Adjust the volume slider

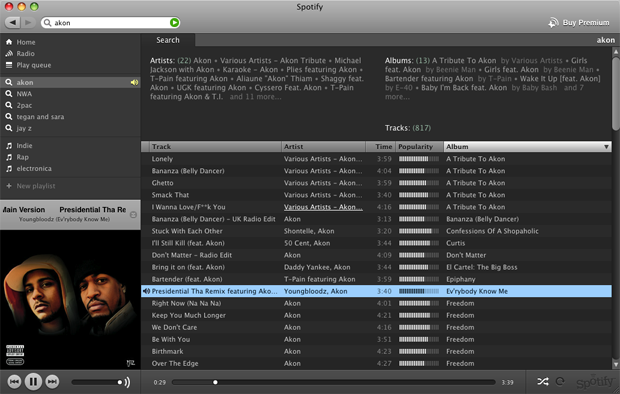tap(96, 382)
